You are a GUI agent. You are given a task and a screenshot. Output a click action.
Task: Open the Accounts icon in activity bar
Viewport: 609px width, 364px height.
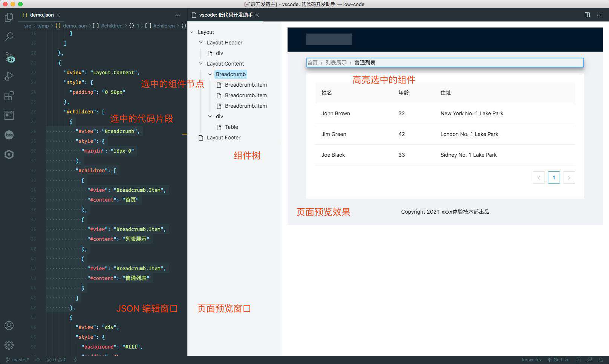point(9,326)
